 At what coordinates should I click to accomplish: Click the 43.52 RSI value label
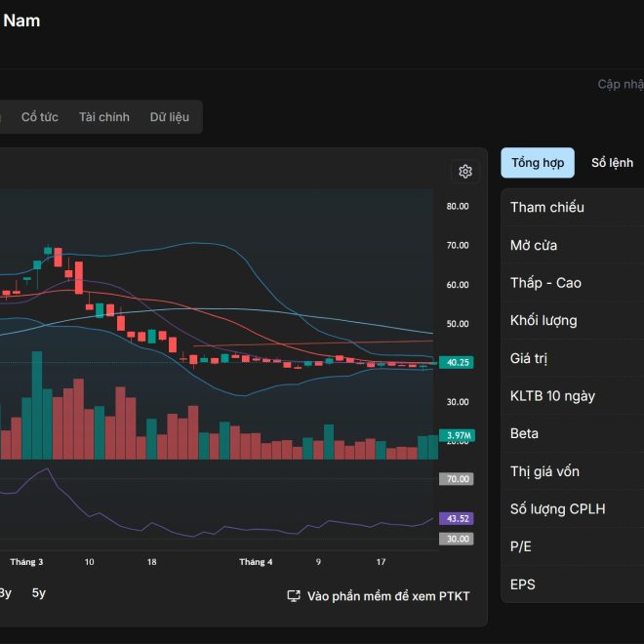457,518
